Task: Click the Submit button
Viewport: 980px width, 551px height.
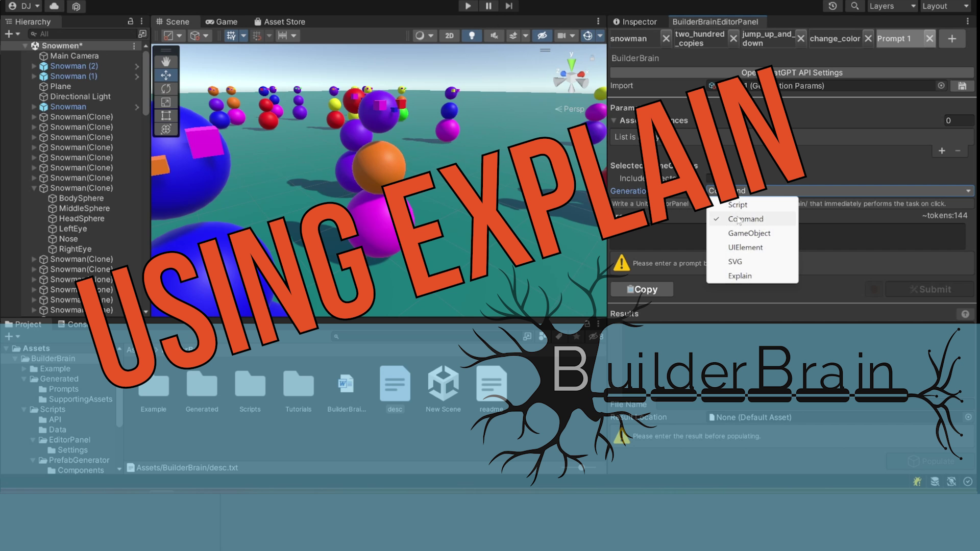Action: coord(929,289)
